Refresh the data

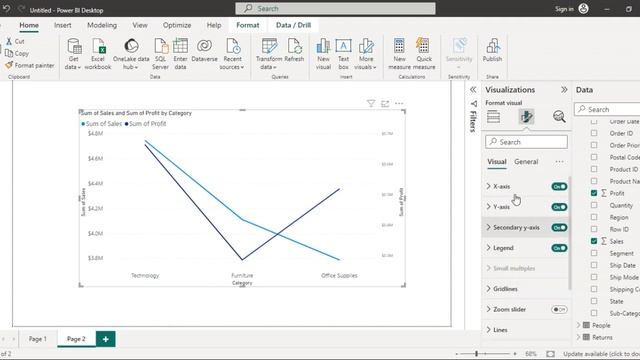(294, 51)
